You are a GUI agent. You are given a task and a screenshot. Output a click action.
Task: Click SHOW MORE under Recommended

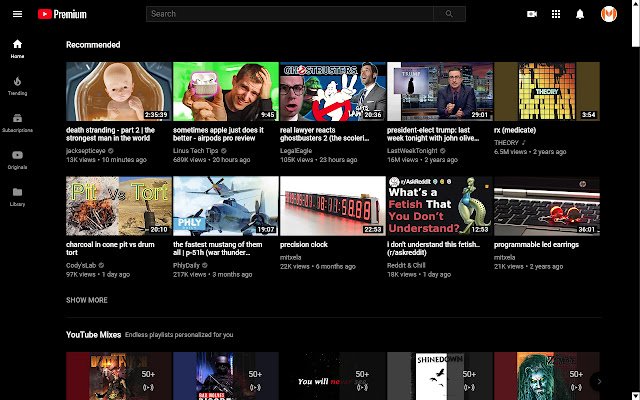[87, 300]
